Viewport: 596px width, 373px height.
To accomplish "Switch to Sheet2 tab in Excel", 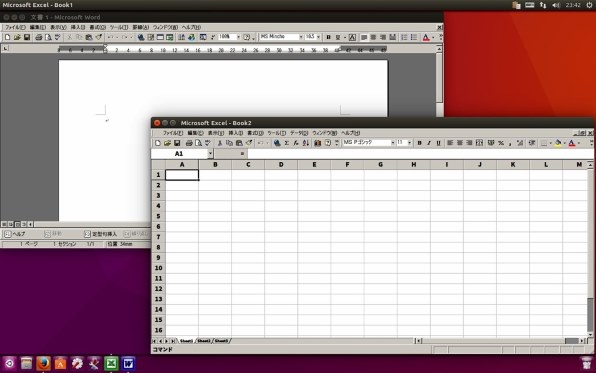I will 204,341.
